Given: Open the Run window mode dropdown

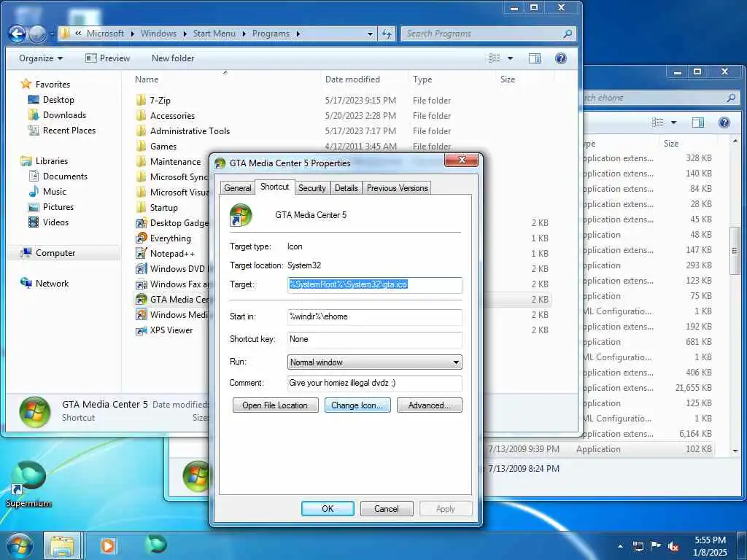Looking at the screenshot, I should pyautogui.click(x=374, y=362).
